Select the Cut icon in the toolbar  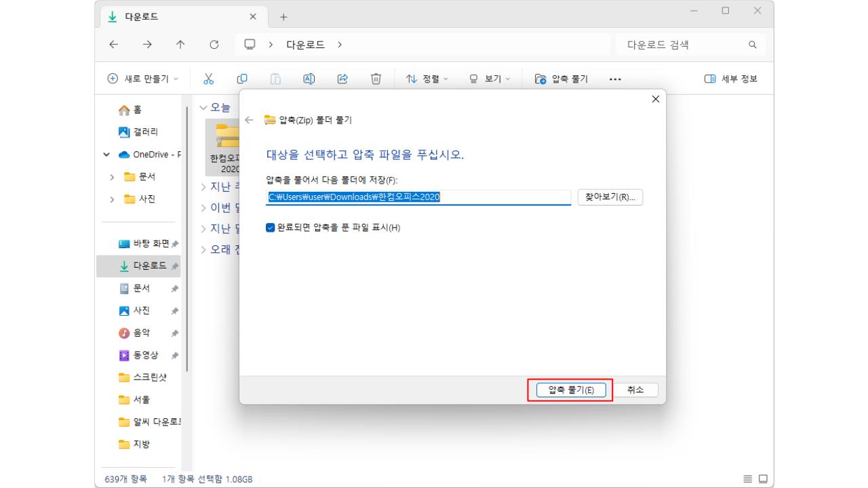208,78
